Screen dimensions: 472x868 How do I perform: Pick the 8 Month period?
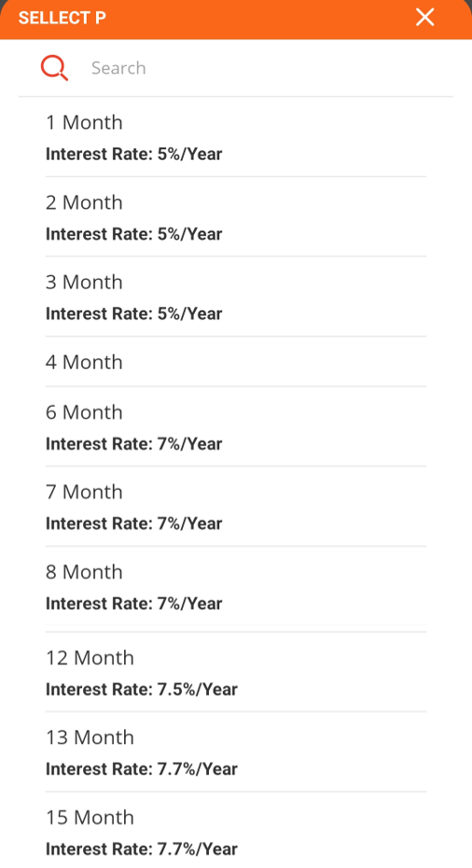236,586
